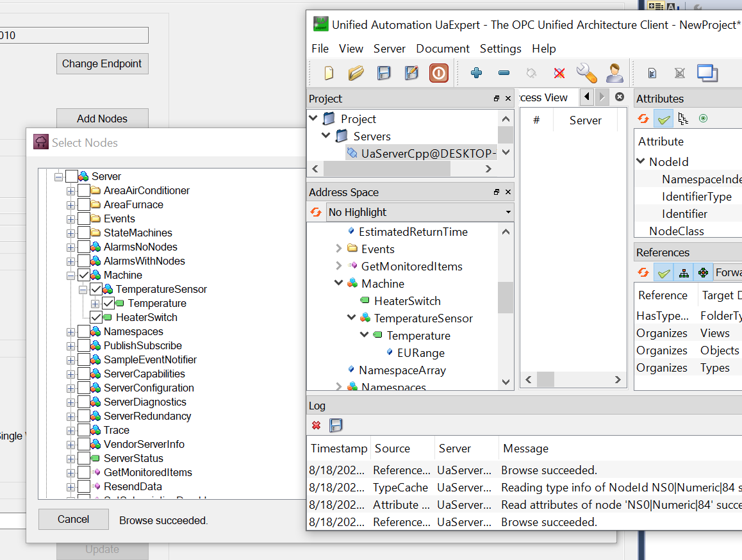Click the Save Project floppy icon
This screenshot has width=742, height=560.
[x=384, y=73]
